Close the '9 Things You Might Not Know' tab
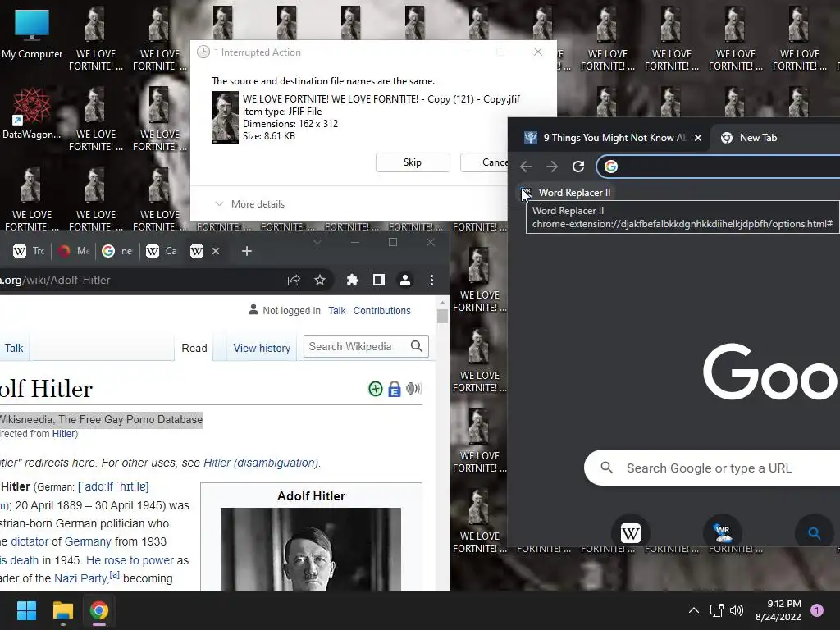840x630 pixels. point(698,138)
